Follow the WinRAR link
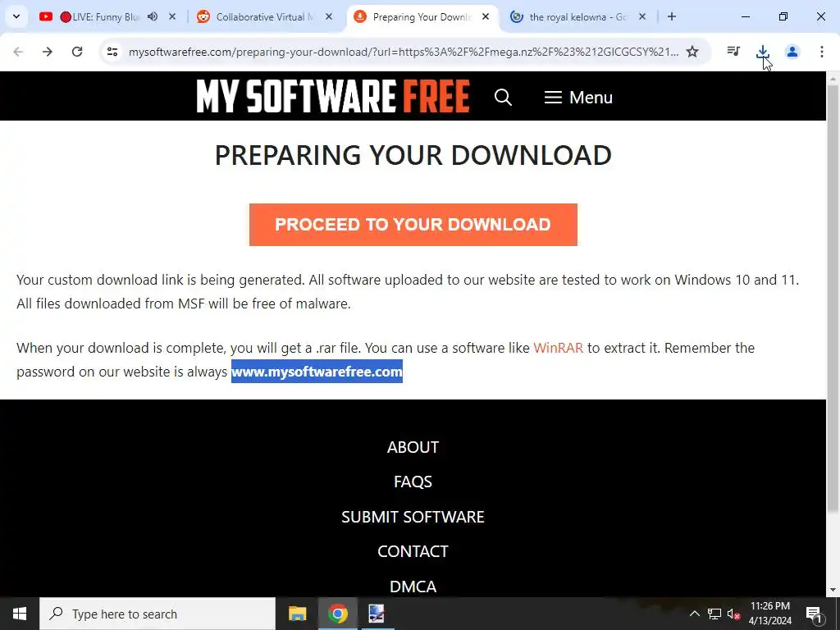Viewport: 840px width, 630px height. point(558,348)
